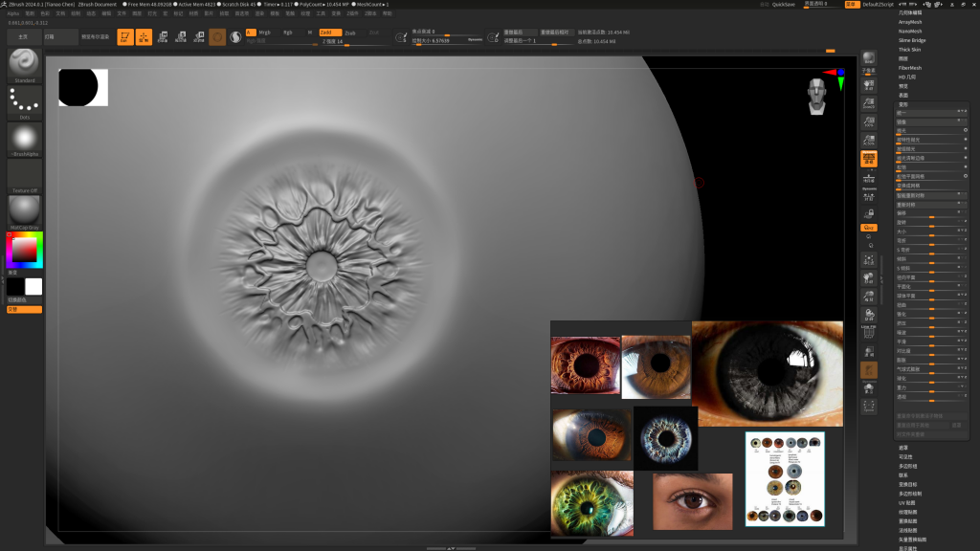The width and height of the screenshot is (980, 551).
Task: Click the QuickSave button
Action: (783, 5)
